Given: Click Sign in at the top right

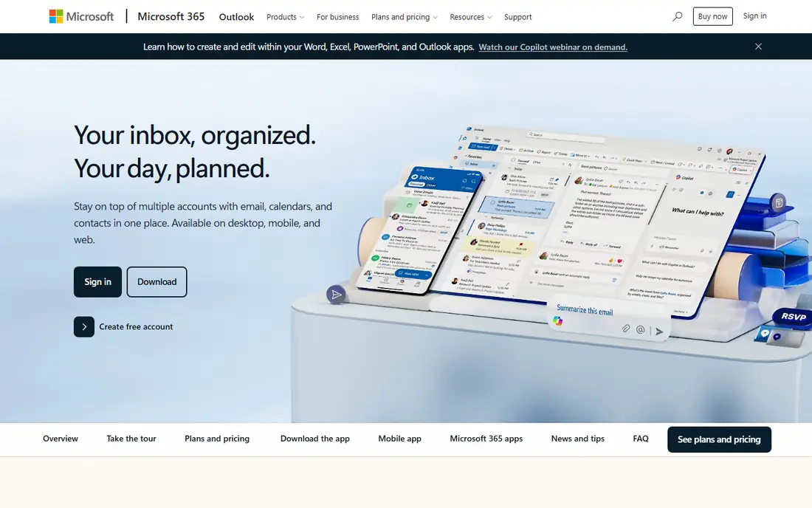Looking at the screenshot, I should [x=754, y=16].
